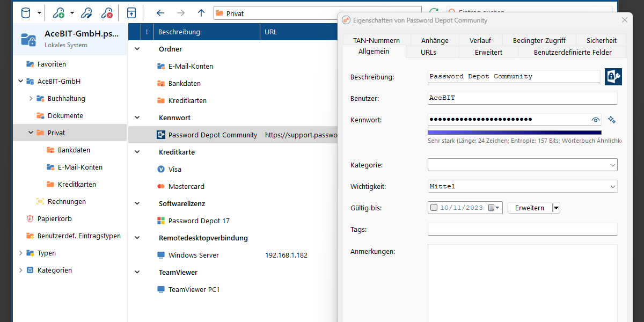Open the Dokumente folder
Image resolution: width=644 pixels, height=322 pixels.
[65, 115]
